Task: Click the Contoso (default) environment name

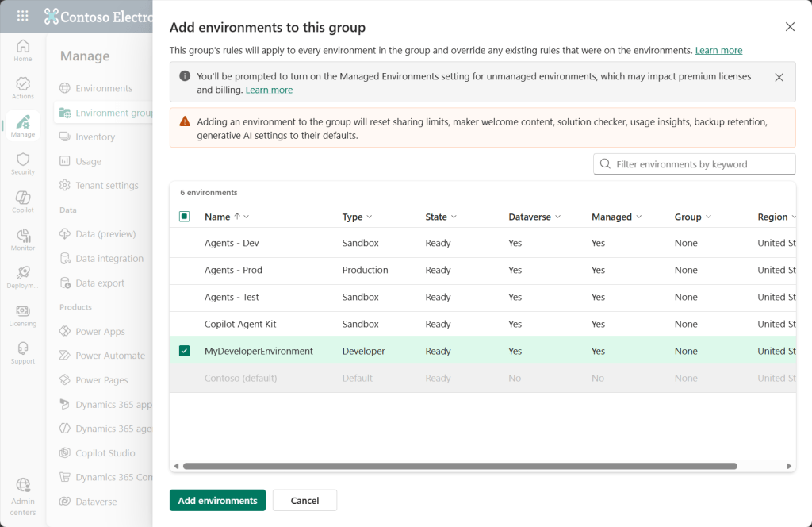Action: [240, 378]
